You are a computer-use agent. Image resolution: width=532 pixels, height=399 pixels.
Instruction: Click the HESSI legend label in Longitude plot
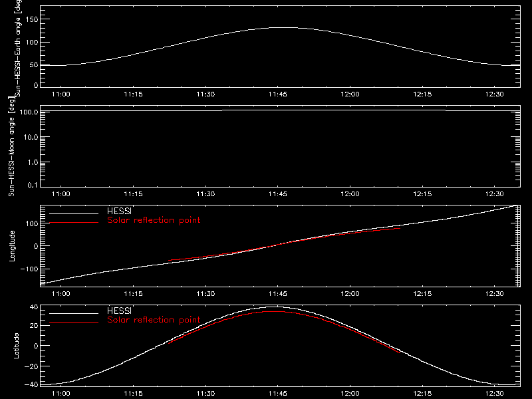[x=119, y=211]
